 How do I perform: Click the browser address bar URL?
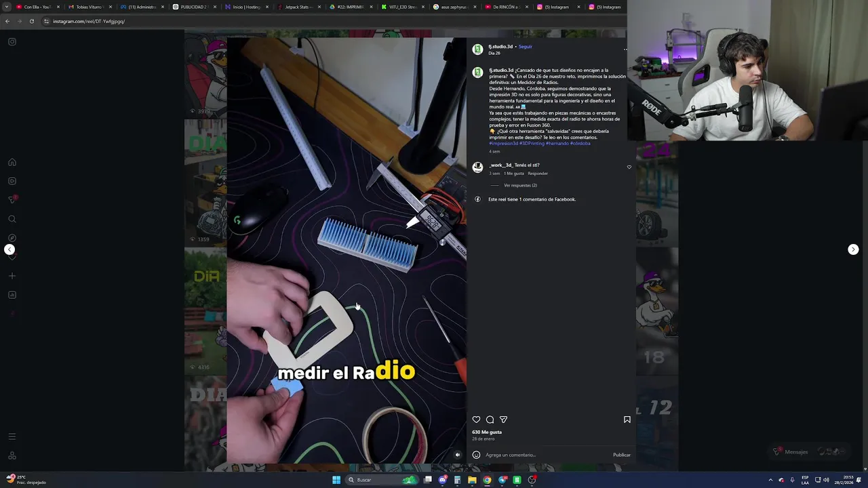coord(89,21)
